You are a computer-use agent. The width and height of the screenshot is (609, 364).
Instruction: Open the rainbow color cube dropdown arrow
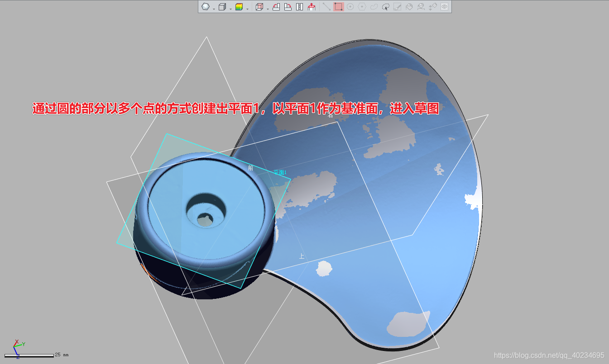(247, 9)
